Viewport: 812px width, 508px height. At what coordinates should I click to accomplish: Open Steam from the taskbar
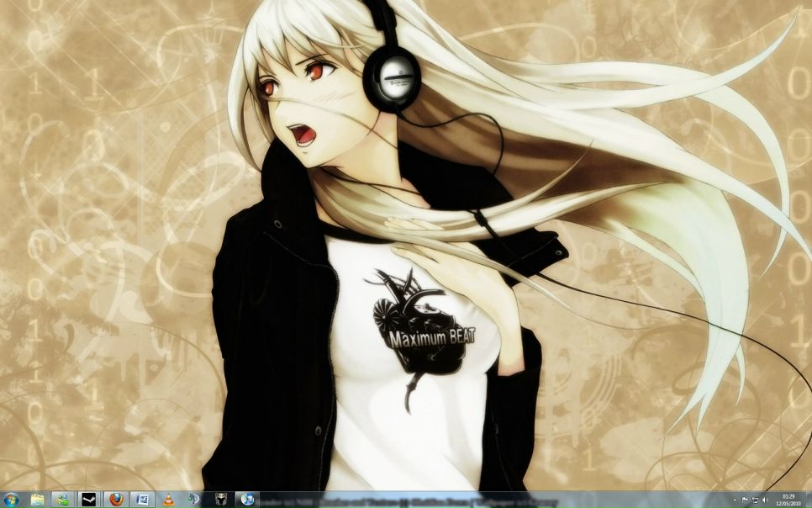[89, 500]
